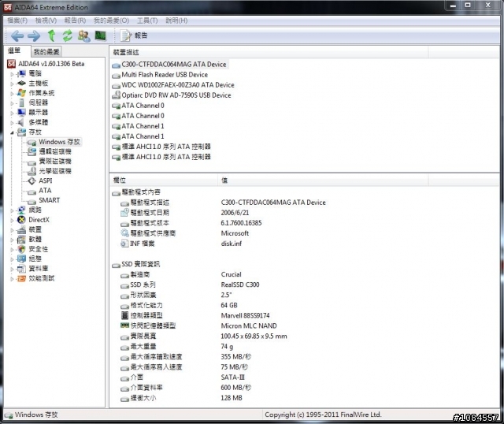
Task: Click the 355 MB/秒 read speed value
Action: click(x=236, y=357)
